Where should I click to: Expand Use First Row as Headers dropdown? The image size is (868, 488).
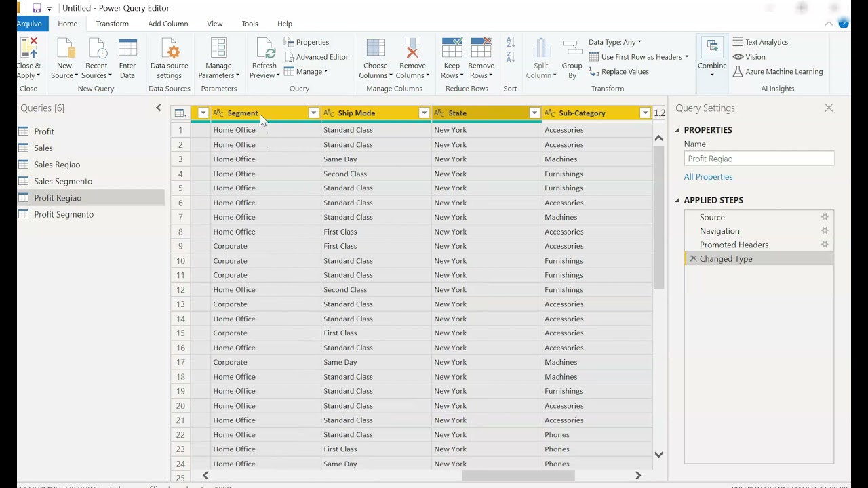(686, 57)
